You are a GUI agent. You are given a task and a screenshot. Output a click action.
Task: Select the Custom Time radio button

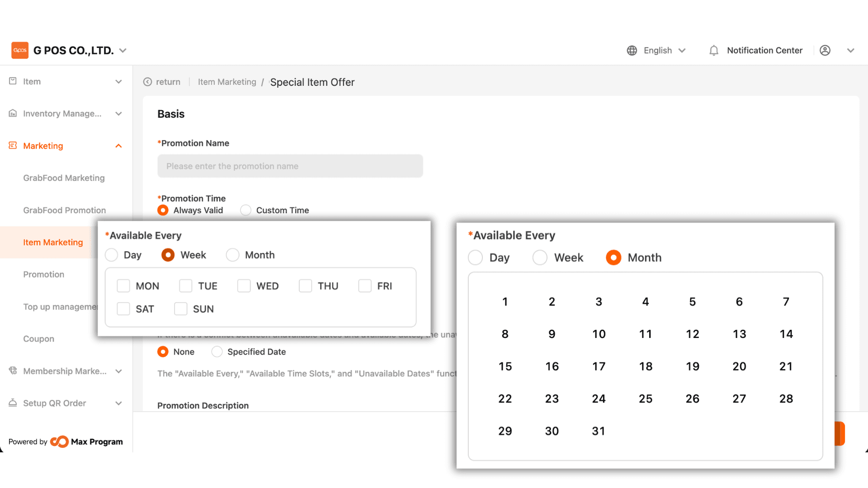tap(245, 210)
